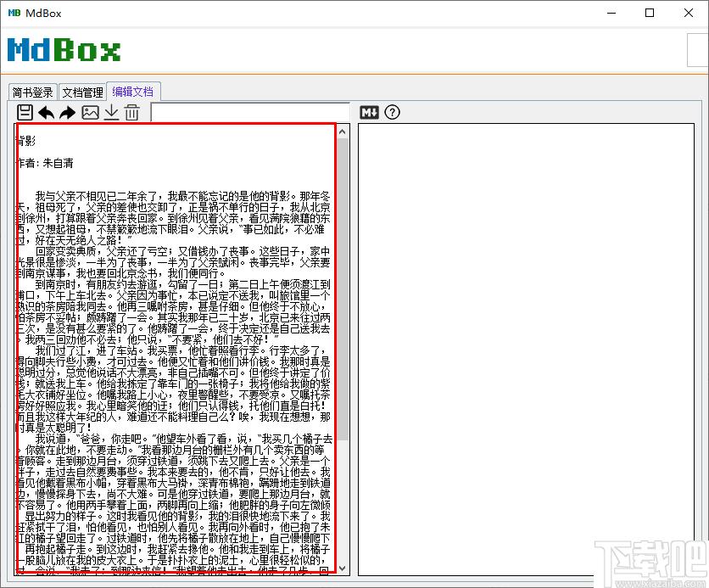Close the MdBox window
The width and height of the screenshot is (709, 588).
click(688, 13)
